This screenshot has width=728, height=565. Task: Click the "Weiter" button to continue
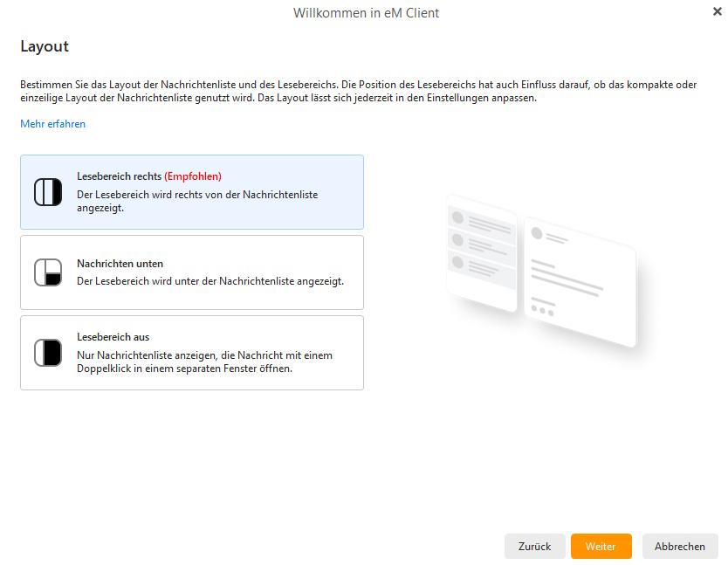tap(601, 546)
